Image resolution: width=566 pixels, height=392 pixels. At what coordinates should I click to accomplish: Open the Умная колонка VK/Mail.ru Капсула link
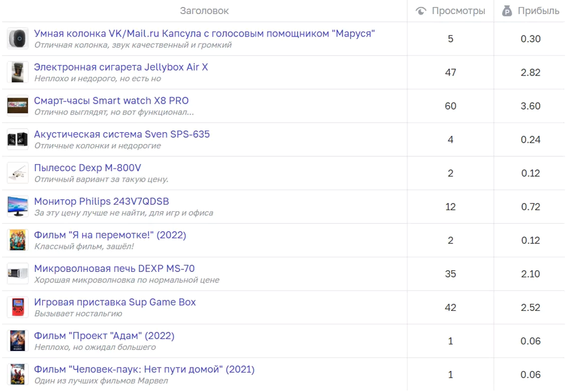[204, 33]
